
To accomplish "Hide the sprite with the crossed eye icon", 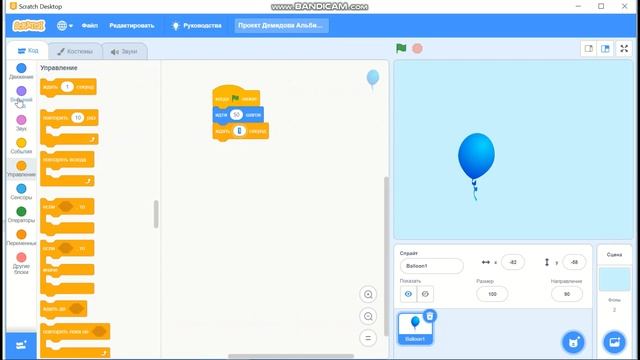I will point(425,294).
